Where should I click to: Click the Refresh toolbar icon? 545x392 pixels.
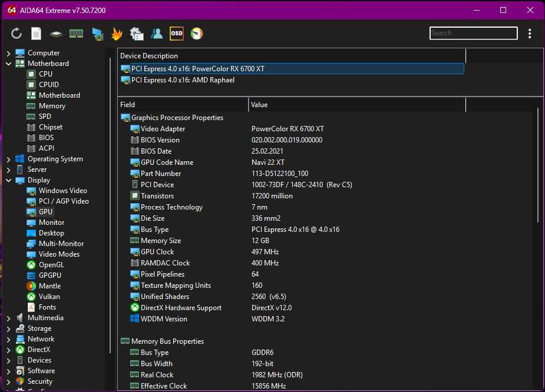(16, 34)
